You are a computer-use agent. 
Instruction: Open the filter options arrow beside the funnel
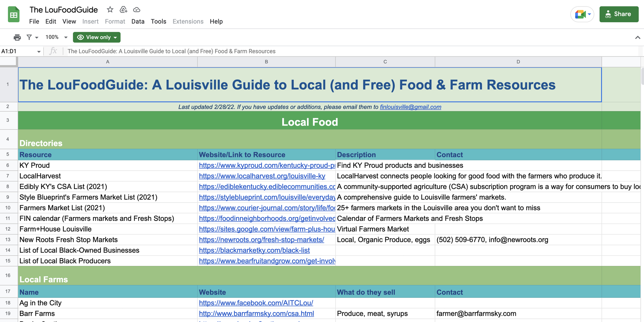(37, 38)
